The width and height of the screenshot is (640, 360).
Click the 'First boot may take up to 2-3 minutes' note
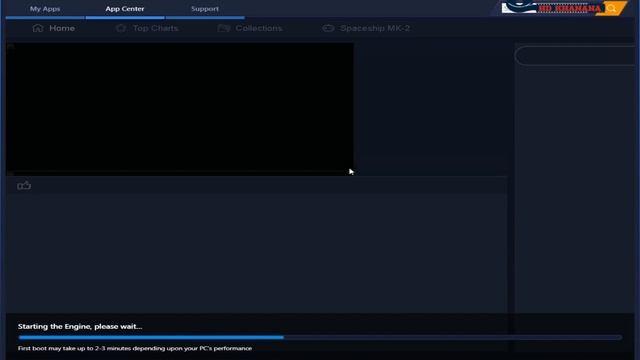135,348
